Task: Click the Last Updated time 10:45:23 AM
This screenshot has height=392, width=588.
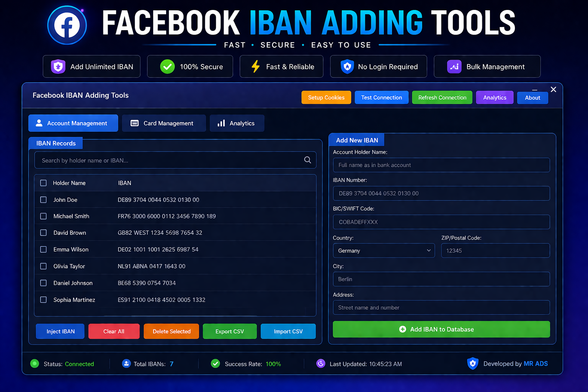Action: click(x=385, y=364)
